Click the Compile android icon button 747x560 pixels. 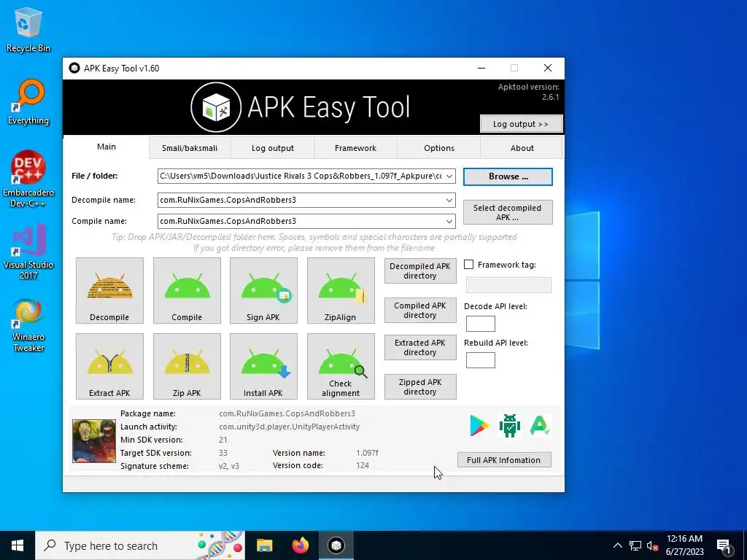coord(187,290)
